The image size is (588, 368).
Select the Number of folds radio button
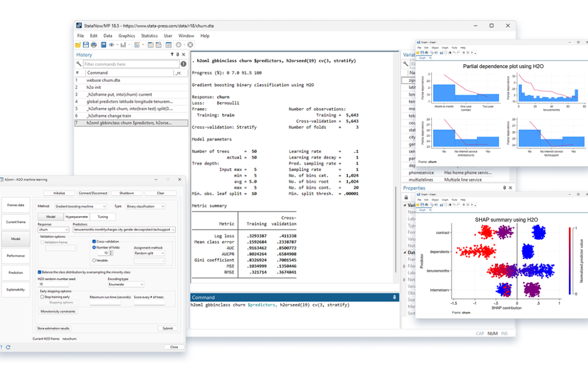(94, 248)
